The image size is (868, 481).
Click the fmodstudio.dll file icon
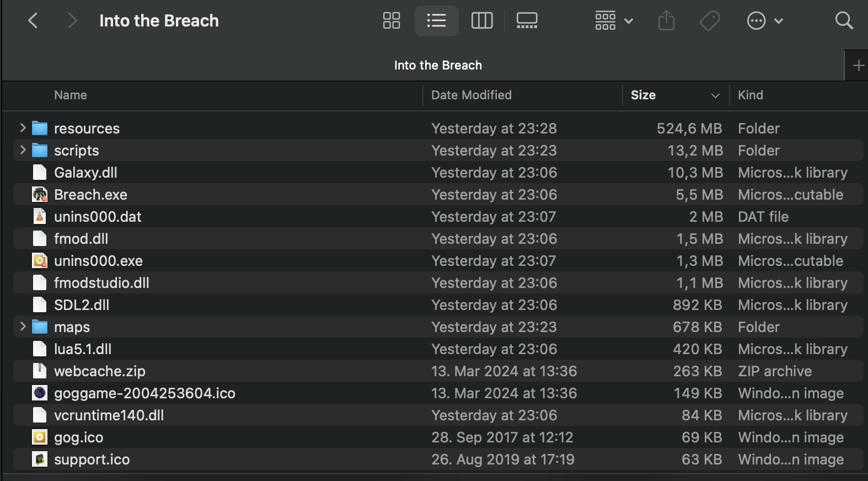40,282
